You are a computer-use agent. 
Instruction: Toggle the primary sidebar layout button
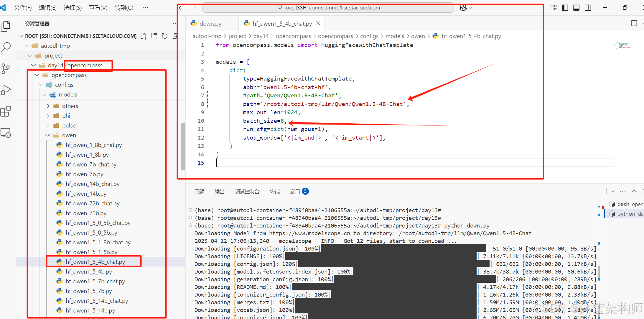pyautogui.click(x=565, y=8)
